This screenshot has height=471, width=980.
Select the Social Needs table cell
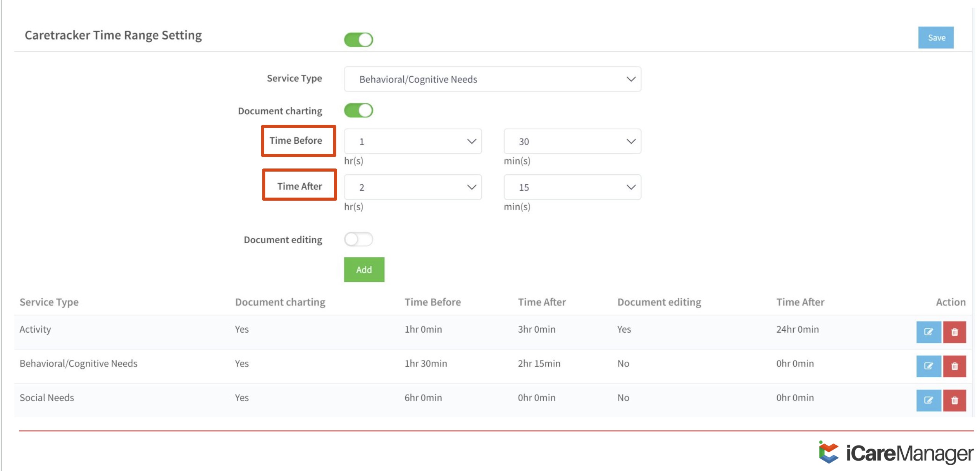(x=47, y=397)
